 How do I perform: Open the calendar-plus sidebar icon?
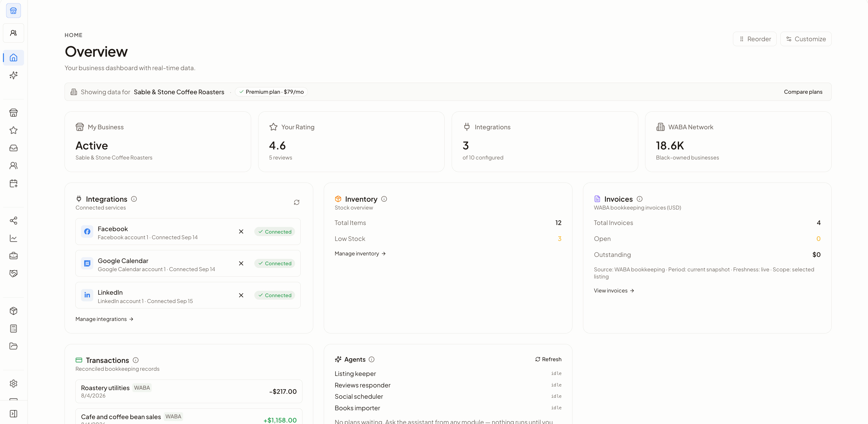click(14, 183)
